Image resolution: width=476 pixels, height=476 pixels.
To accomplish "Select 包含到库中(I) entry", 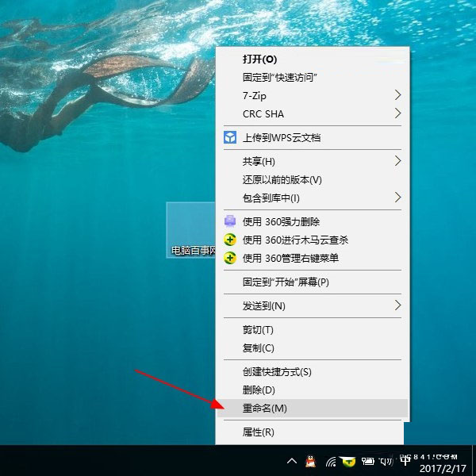I will (x=313, y=198).
